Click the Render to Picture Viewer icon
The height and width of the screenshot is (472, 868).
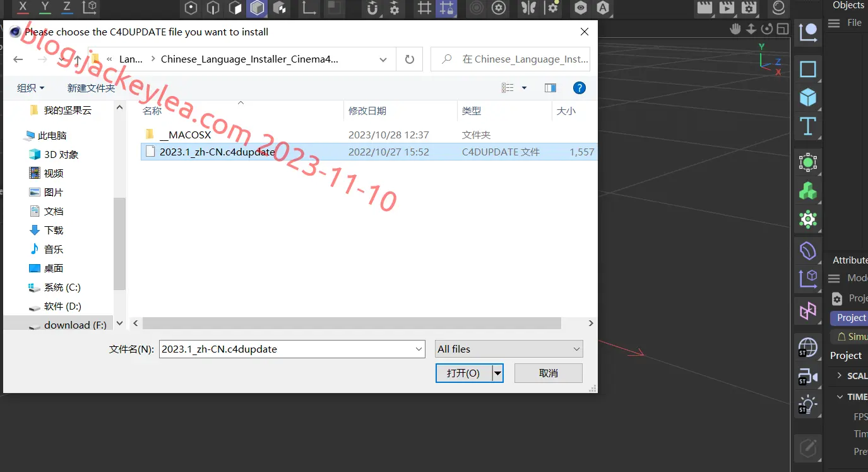[727, 8]
